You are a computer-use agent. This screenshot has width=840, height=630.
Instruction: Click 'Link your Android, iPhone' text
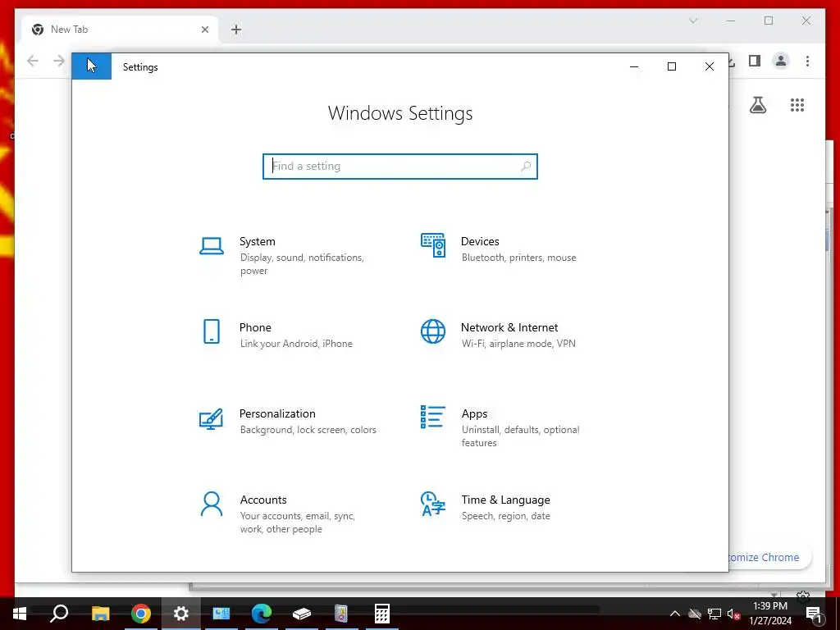point(296,344)
